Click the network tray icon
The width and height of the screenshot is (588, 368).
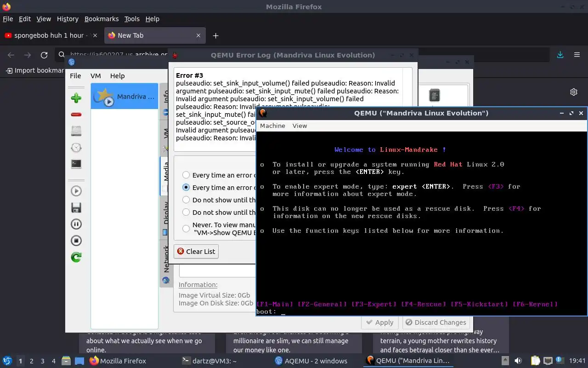pyautogui.click(x=548, y=361)
